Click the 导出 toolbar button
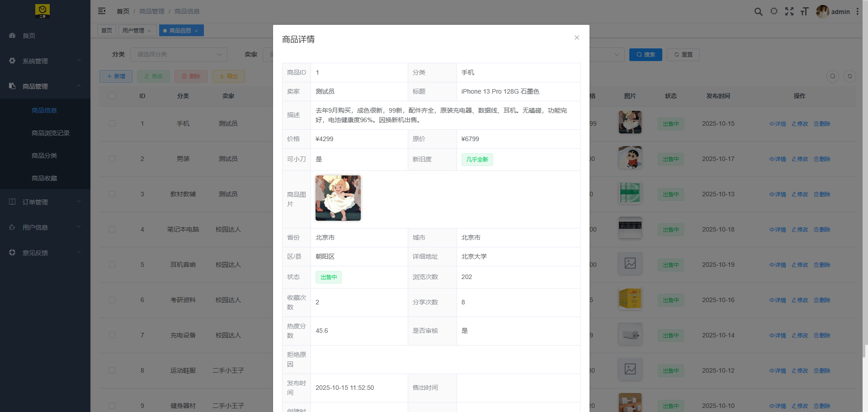The height and width of the screenshot is (412, 868). coord(228,76)
